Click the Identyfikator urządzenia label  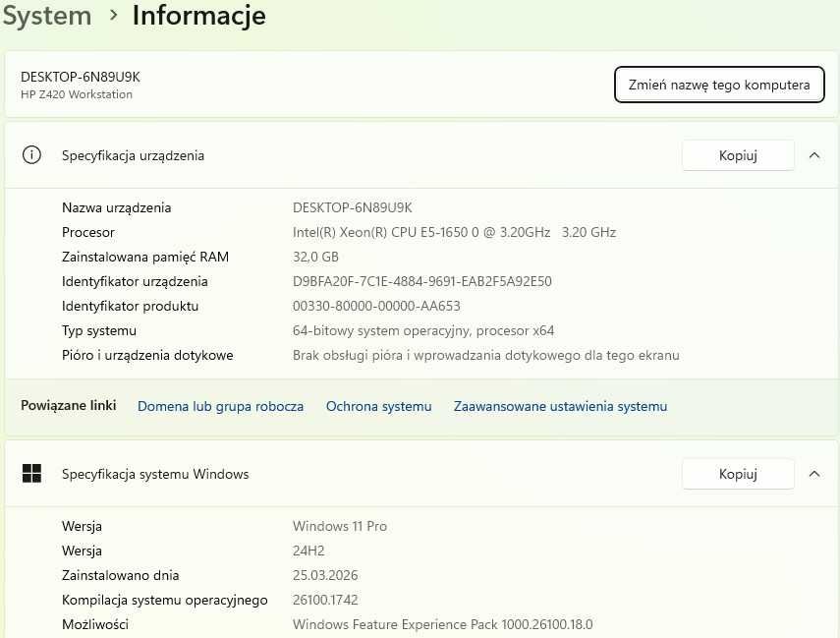135,281
